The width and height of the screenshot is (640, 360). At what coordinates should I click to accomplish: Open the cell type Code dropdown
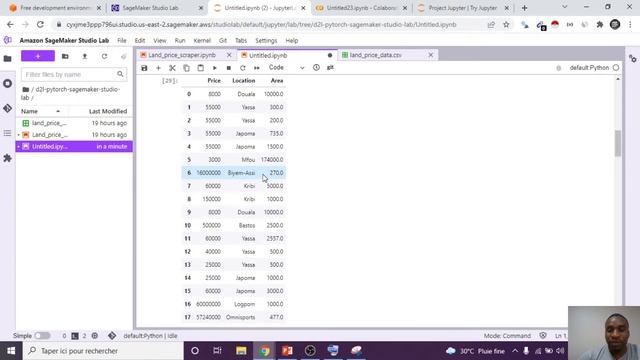click(x=286, y=67)
